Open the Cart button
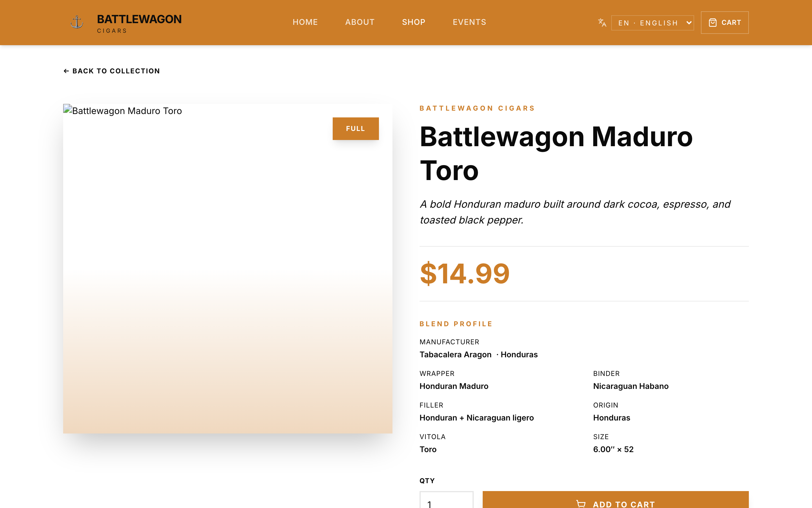 724,23
